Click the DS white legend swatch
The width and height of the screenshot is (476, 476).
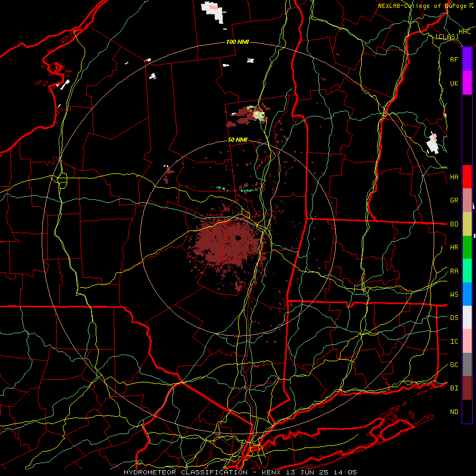point(467,317)
